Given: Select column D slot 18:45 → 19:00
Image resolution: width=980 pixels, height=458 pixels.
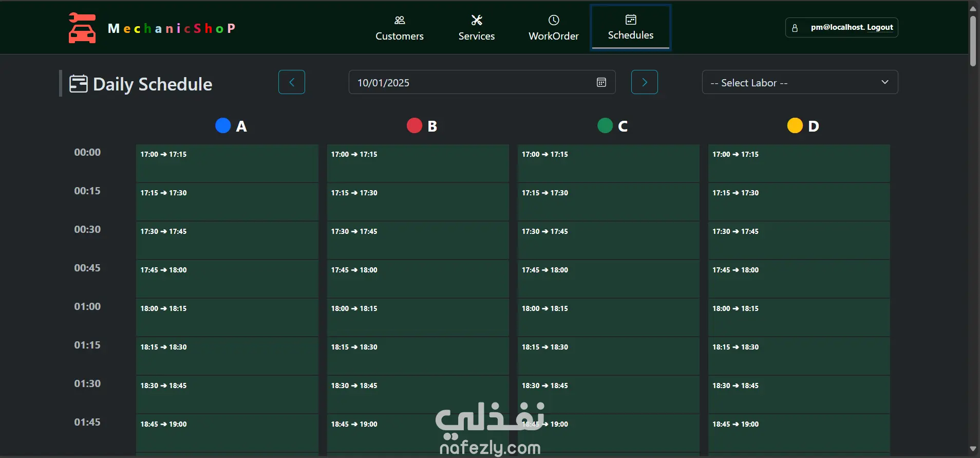Looking at the screenshot, I should coord(799,433).
